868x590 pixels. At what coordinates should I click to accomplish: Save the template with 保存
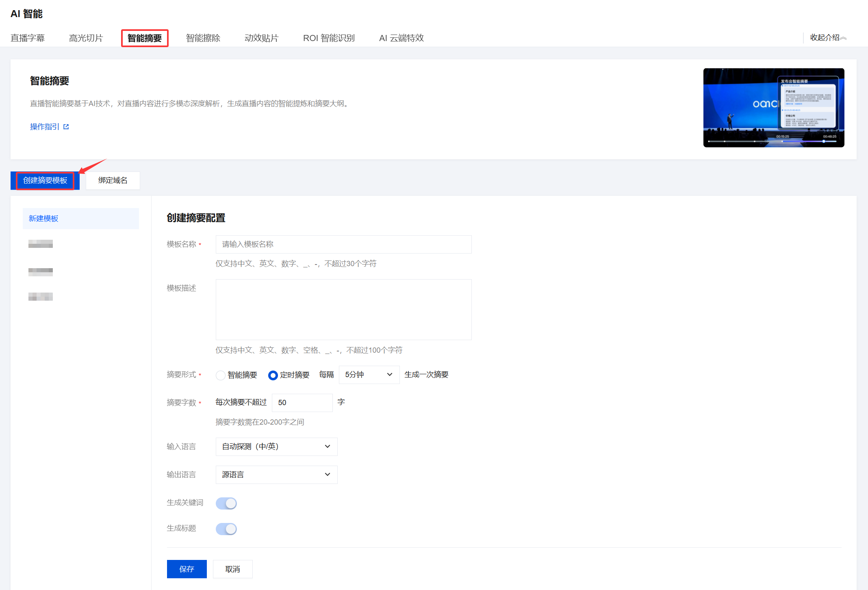[187, 569]
